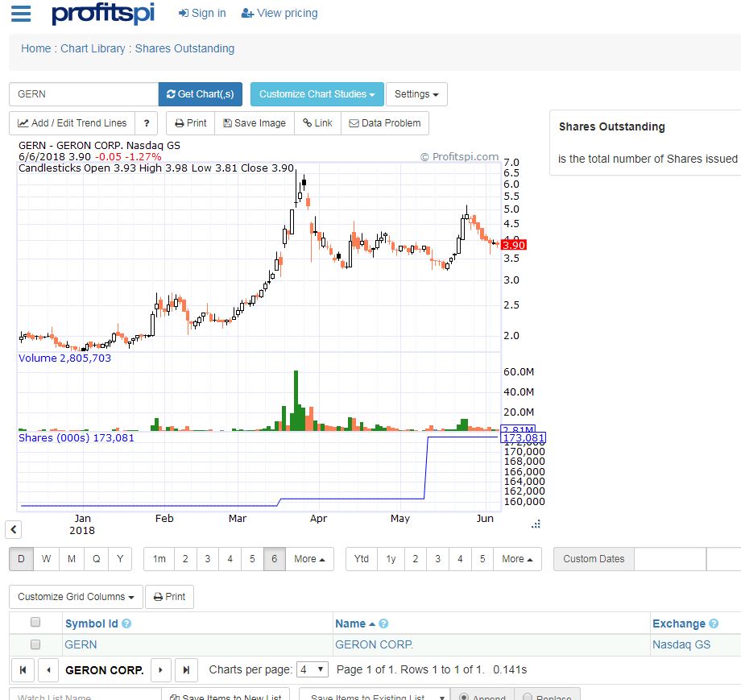Open Shares Outstanding breadcrumb link

tap(184, 48)
